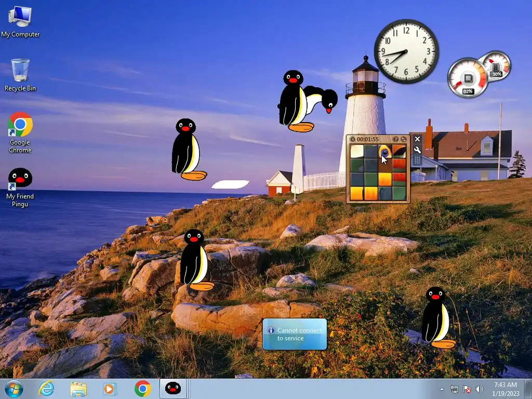This screenshot has width=532, height=399.
Task: Launch Internet Explorer from the taskbar
Action: click(x=46, y=389)
